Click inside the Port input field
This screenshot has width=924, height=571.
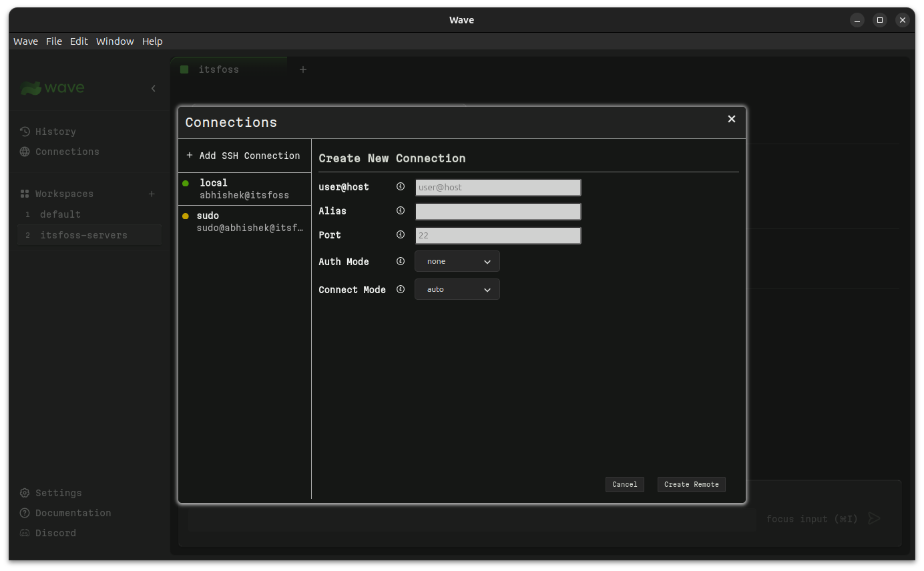coord(497,235)
